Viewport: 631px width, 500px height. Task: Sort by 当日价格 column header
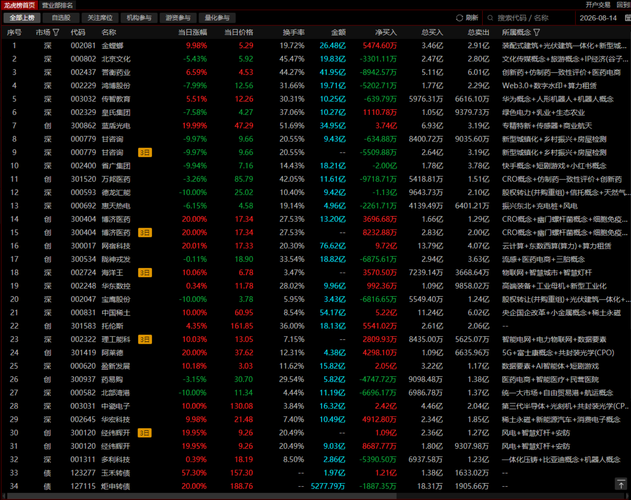(x=239, y=32)
